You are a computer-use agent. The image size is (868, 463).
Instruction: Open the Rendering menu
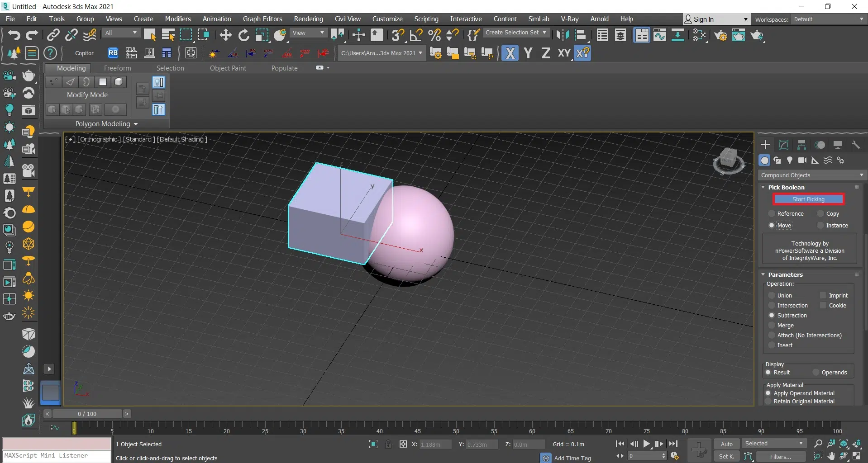pos(308,19)
